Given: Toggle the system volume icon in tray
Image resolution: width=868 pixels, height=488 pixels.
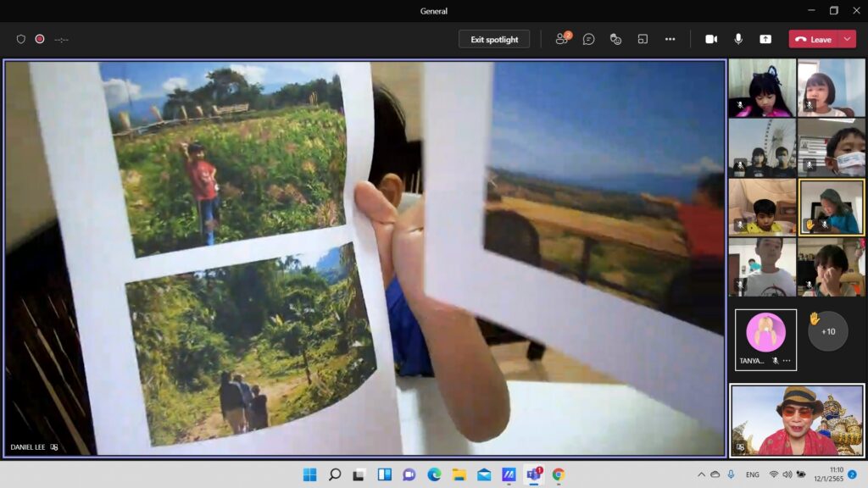Looking at the screenshot, I should [x=787, y=474].
